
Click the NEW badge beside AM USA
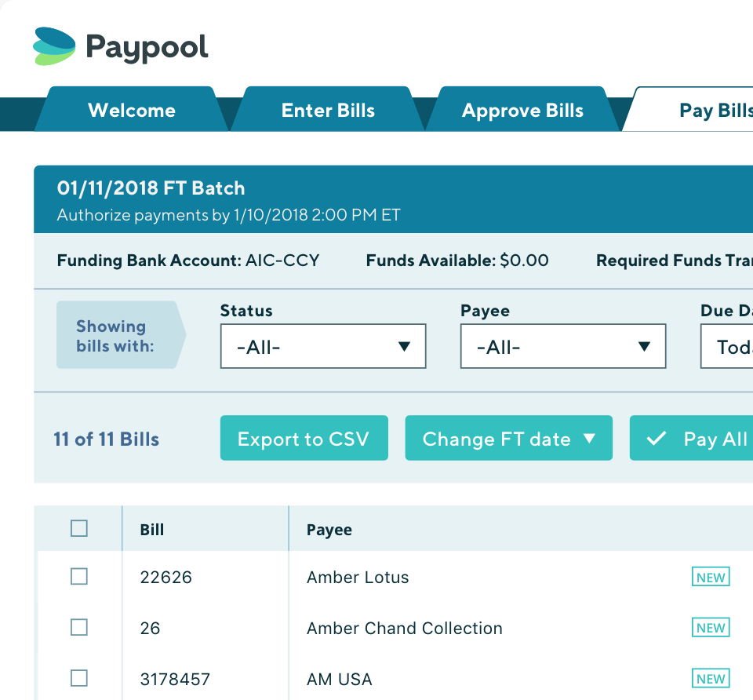pyautogui.click(x=710, y=678)
